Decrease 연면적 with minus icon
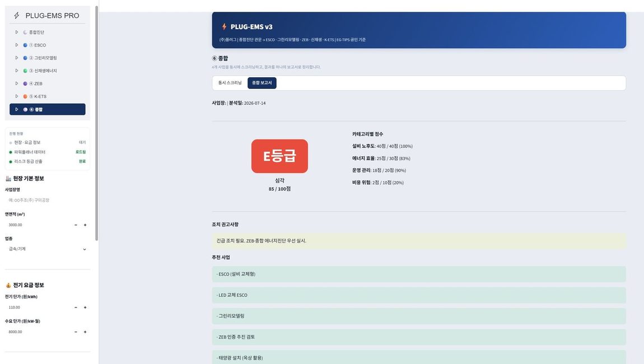The image size is (644, 364). coord(76,225)
